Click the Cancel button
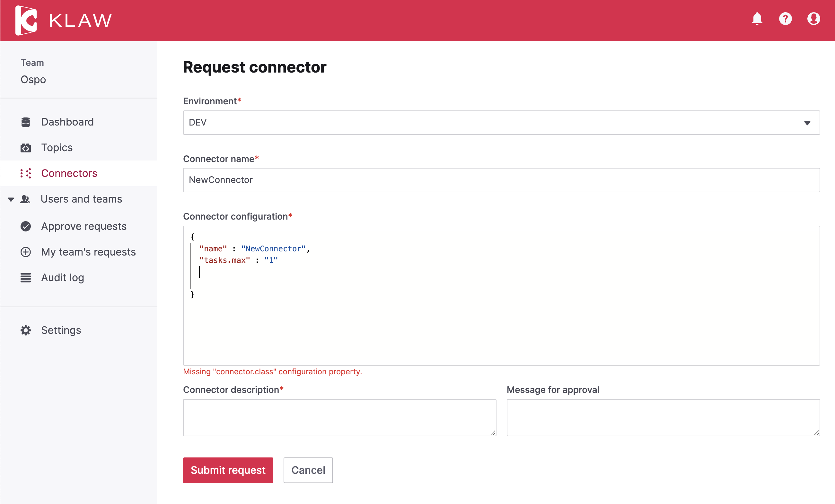The height and width of the screenshot is (504, 835). click(x=308, y=470)
